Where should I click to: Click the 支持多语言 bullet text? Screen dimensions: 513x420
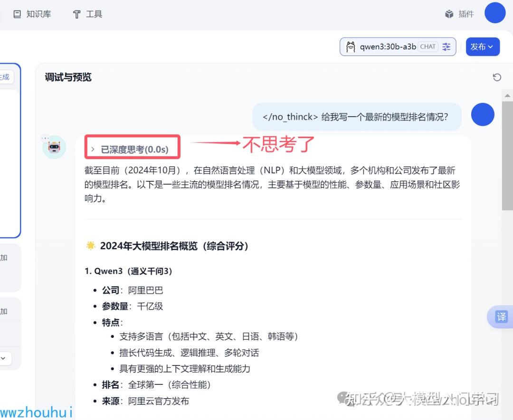209,336
